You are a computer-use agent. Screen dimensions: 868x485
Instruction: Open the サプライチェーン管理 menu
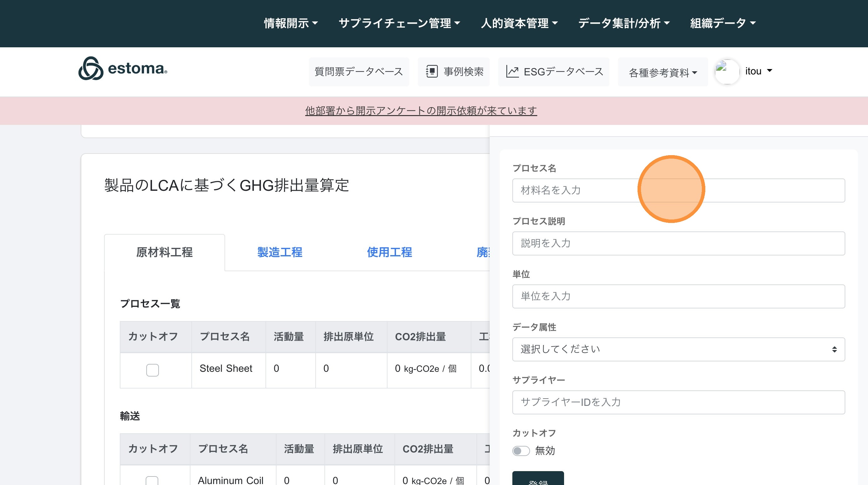point(399,23)
